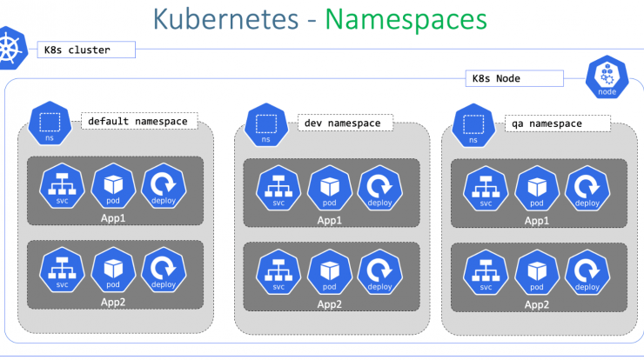The height and width of the screenshot is (360, 644).
Task: Click pod icon in qa namespace App1
Action: pyautogui.click(x=537, y=189)
